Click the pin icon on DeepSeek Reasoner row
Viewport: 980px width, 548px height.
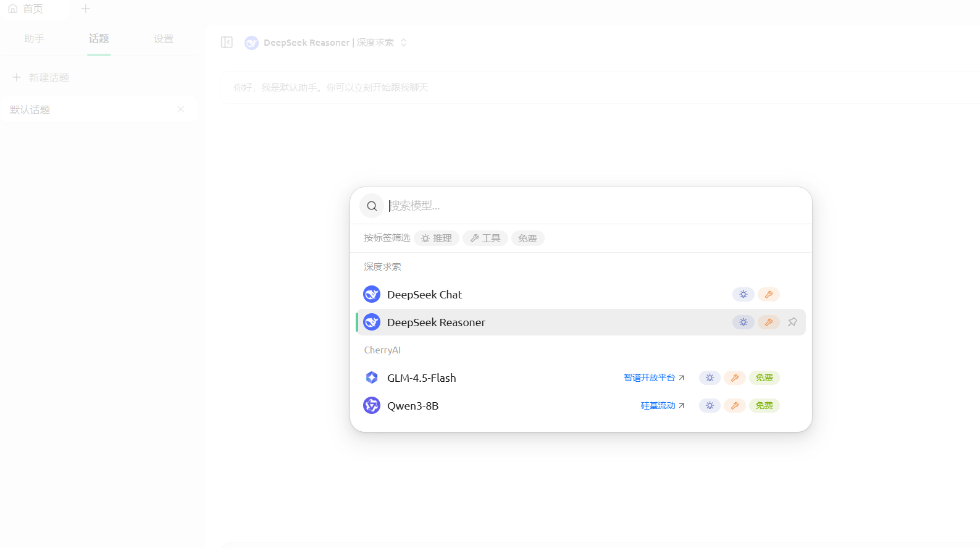[x=792, y=322]
